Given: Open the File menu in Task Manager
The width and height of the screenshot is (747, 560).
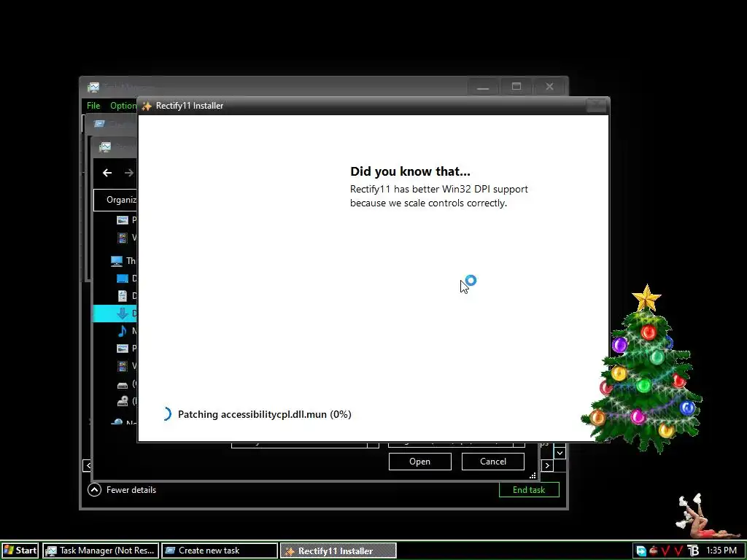Looking at the screenshot, I should point(93,106).
